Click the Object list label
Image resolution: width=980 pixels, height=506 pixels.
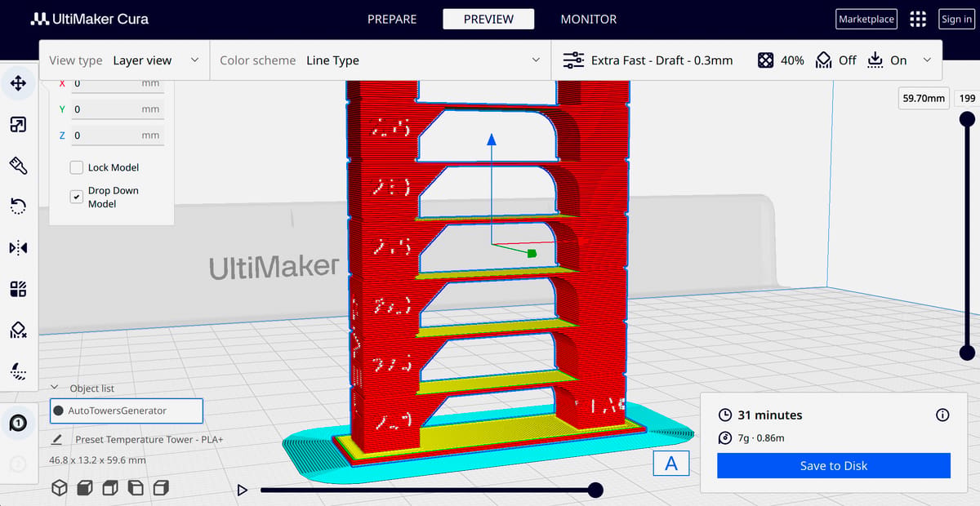92,388
